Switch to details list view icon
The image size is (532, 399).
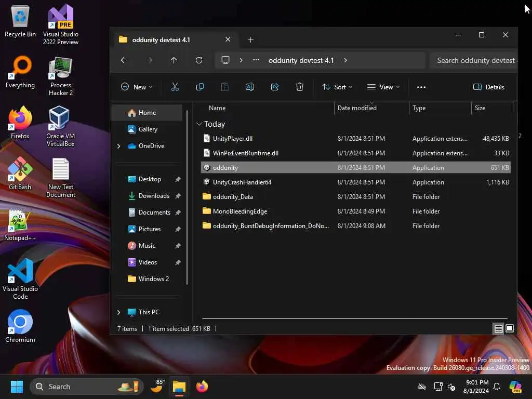click(498, 328)
